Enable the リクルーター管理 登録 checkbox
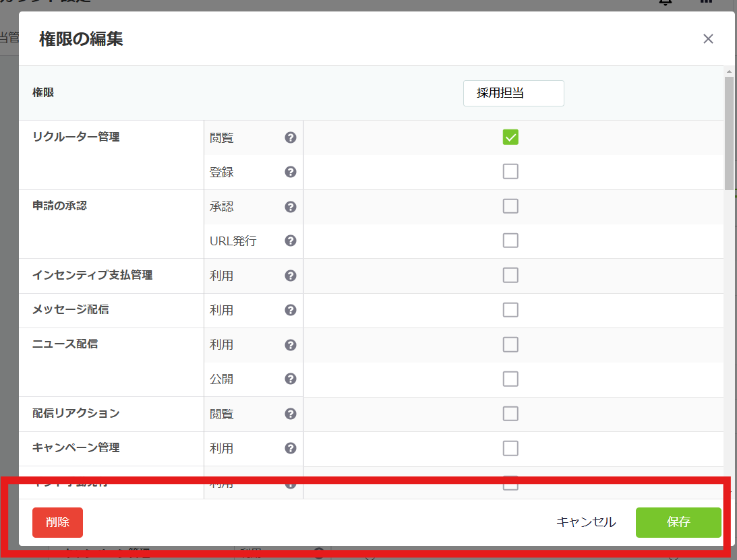The width and height of the screenshot is (737, 560). (510, 171)
